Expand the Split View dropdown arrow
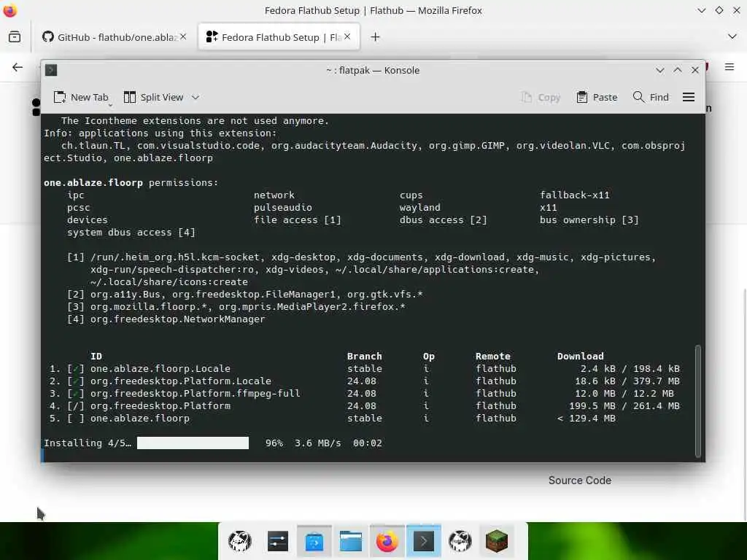This screenshot has width=747, height=560. click(x=196, y=97)
